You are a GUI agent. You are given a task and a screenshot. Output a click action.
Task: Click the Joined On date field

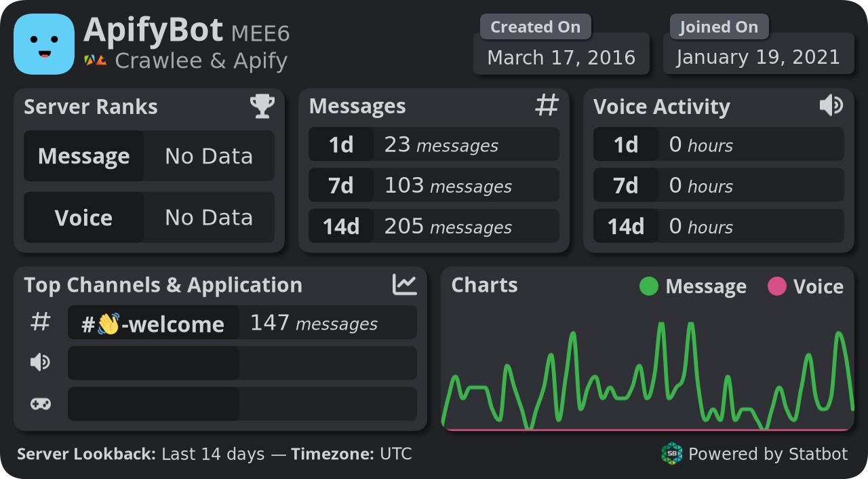click(x=758, y=58)
